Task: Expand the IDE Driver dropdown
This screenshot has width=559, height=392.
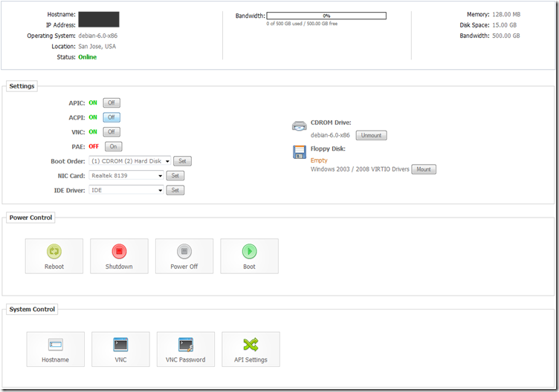Action: (x=126, y=191)
